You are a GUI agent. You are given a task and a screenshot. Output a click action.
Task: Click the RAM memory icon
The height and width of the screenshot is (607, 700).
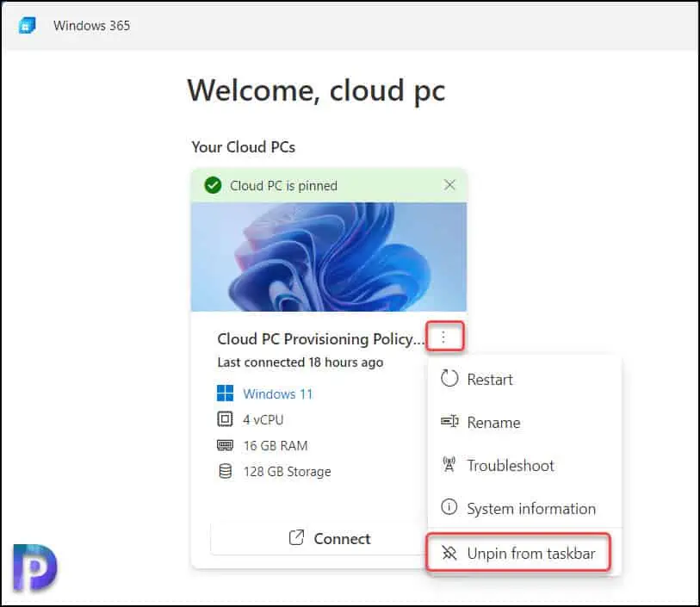pos(225,445)
